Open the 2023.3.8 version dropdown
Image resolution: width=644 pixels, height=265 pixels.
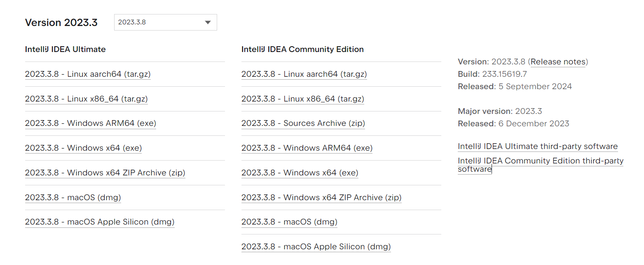point(165,22)
